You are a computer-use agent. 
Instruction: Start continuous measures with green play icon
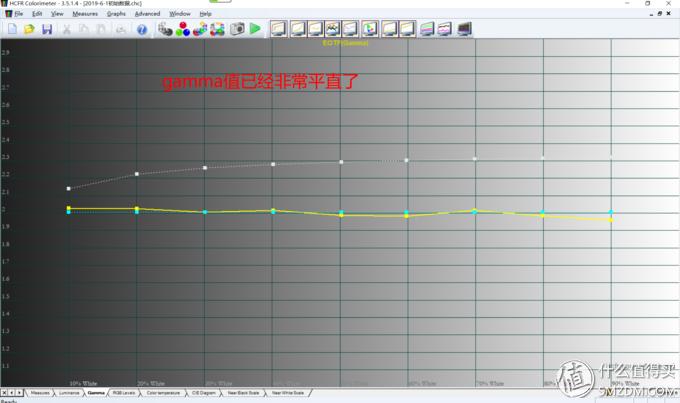pos(255,29)
